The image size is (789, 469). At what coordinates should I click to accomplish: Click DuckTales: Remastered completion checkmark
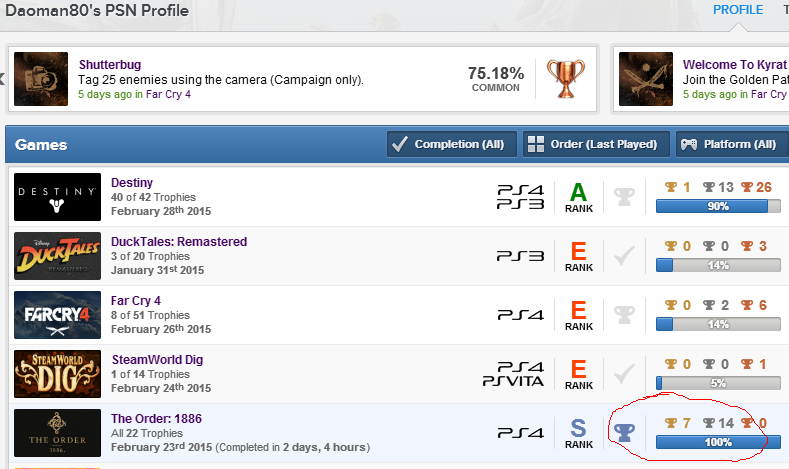coord(624,255)
